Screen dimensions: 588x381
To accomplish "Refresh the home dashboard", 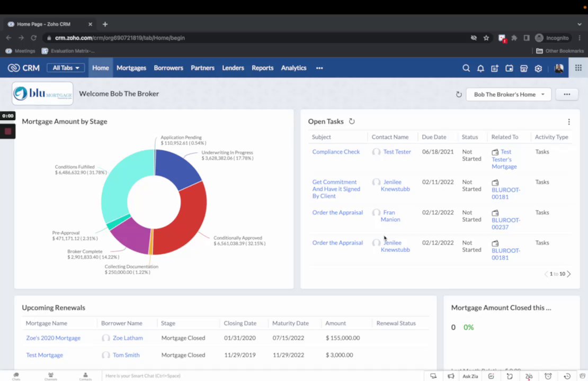I will (x=459, y=94).
